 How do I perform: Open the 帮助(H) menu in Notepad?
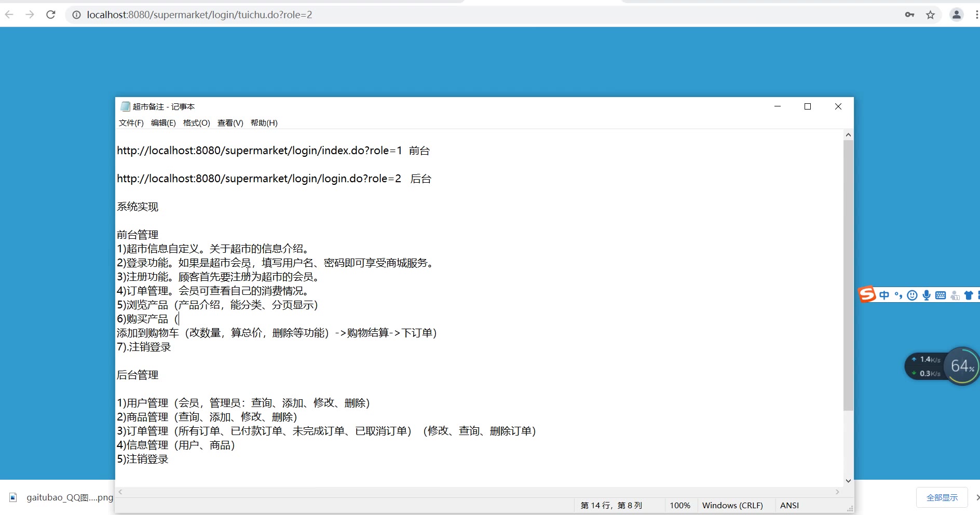point(264,123)
